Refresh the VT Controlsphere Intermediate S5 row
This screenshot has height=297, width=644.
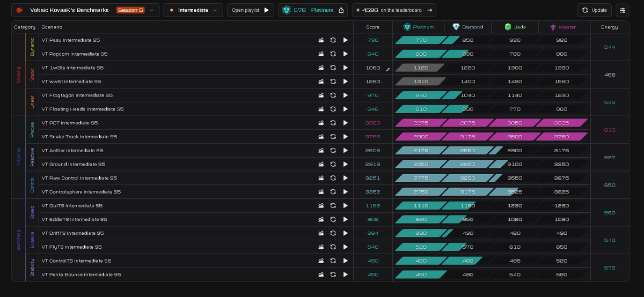click(333, 192)
